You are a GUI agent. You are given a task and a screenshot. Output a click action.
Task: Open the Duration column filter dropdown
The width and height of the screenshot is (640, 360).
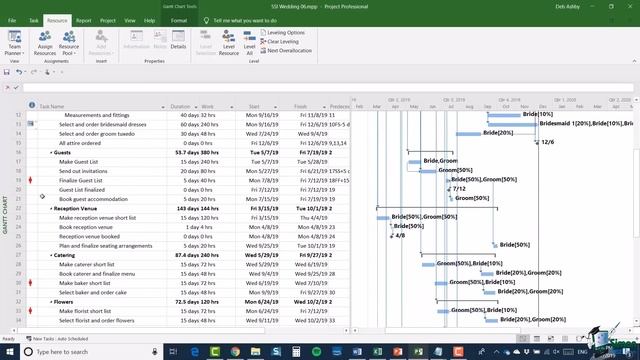pyautogui.click(x=196, y=107)
